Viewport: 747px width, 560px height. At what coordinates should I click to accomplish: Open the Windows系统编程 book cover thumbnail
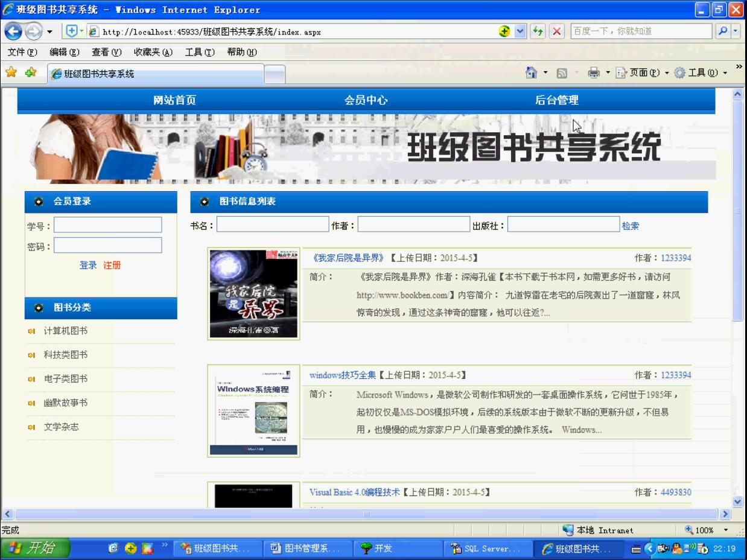(x=253, y=411)
